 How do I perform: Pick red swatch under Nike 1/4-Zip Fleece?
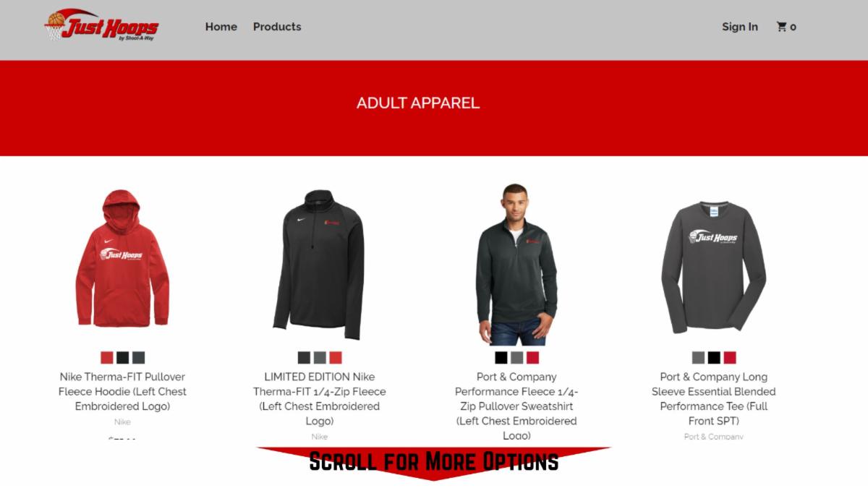[x=336, y=357]
